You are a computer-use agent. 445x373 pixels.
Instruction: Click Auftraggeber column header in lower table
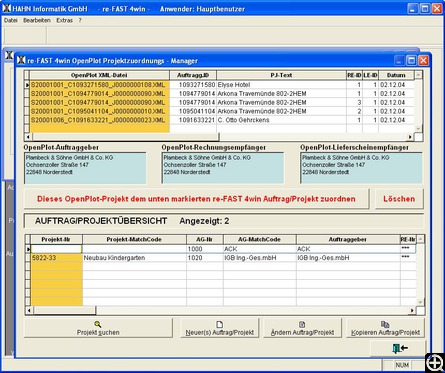(348, 239)
